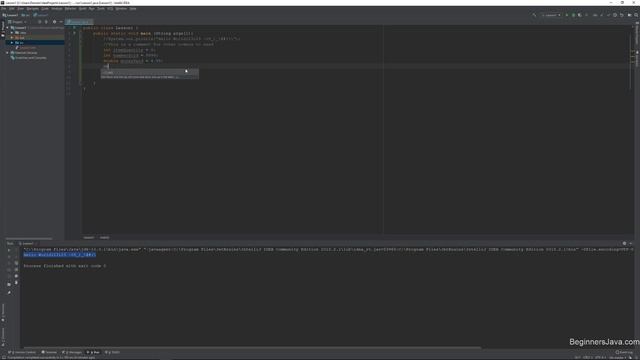Hide the Project tool window
The image size is (640, 360).
click(61, 22)
